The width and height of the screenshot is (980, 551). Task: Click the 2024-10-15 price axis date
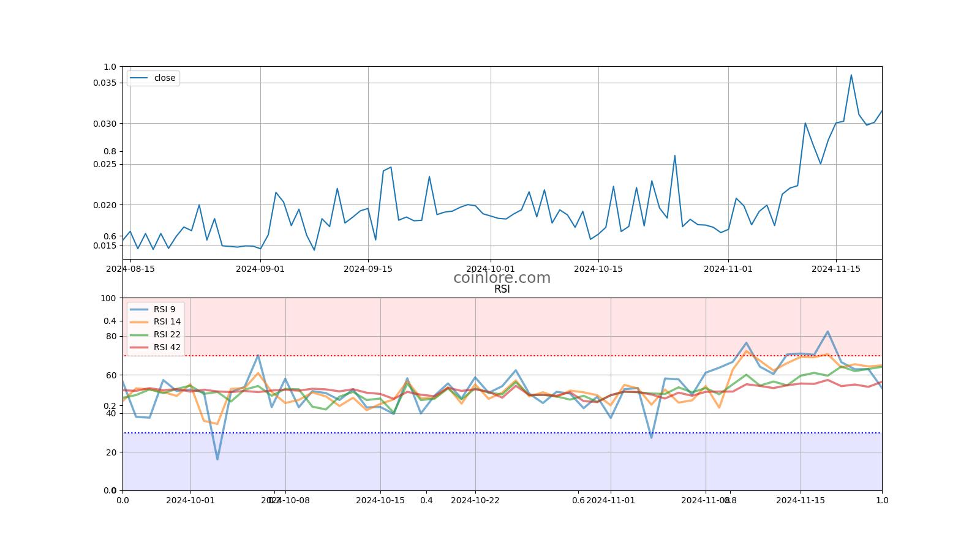pyautogui.click(x=598, y=269)
